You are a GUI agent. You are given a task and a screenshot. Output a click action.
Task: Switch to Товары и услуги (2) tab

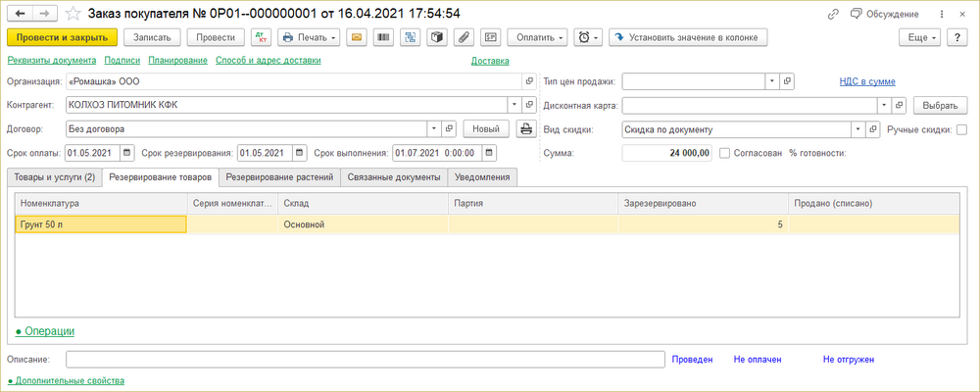point(54,177)
